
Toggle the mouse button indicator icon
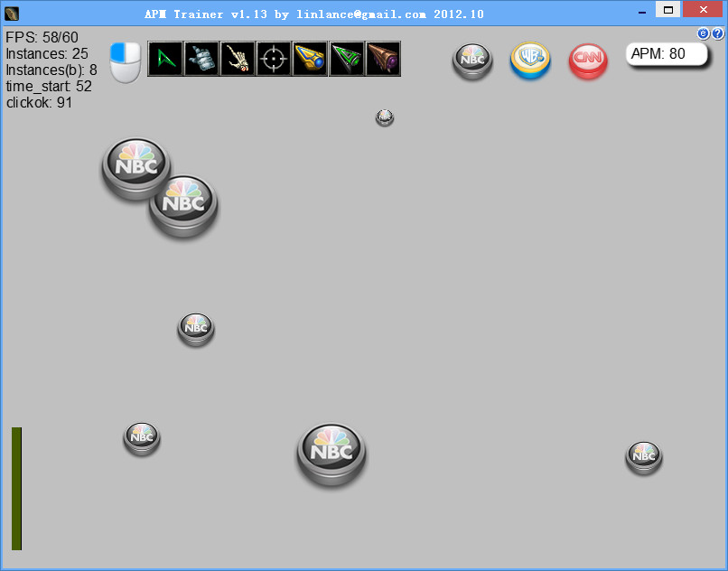click(126, 62)
